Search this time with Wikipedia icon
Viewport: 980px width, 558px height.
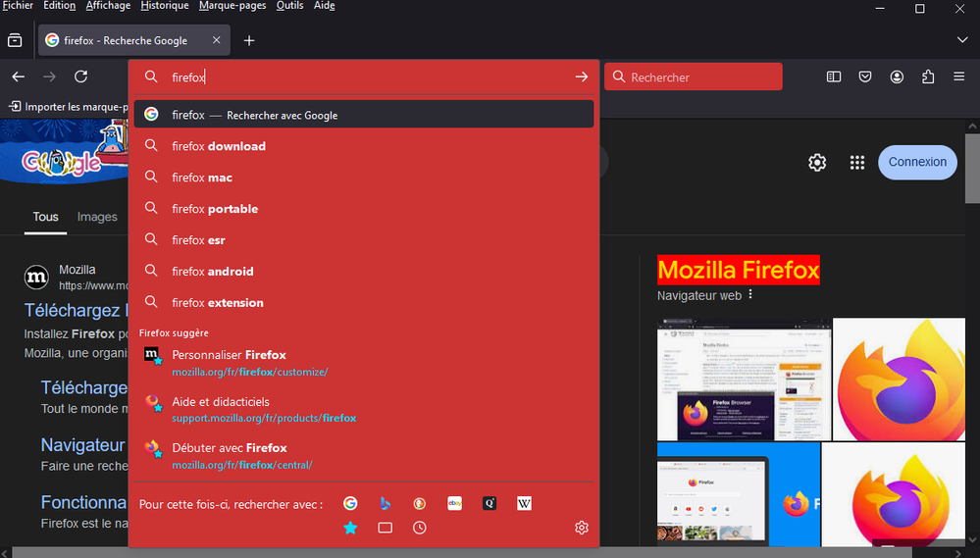[x=524, y=503]
